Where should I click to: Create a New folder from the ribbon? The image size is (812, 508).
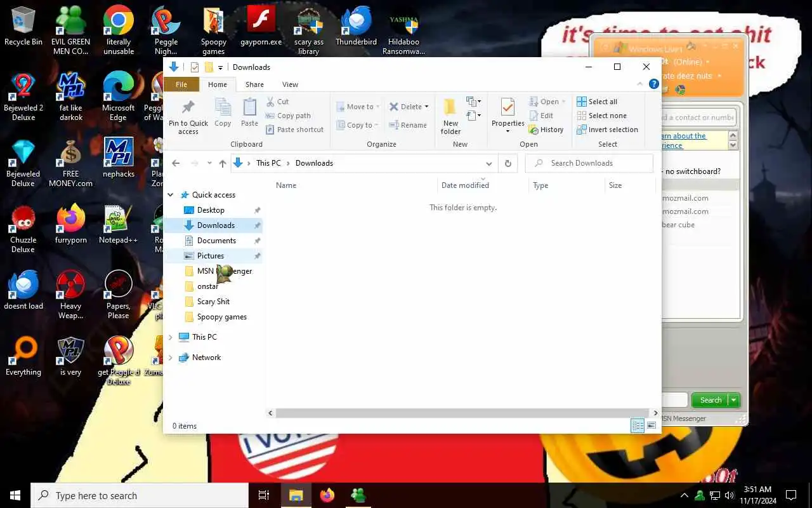point(450,116)
